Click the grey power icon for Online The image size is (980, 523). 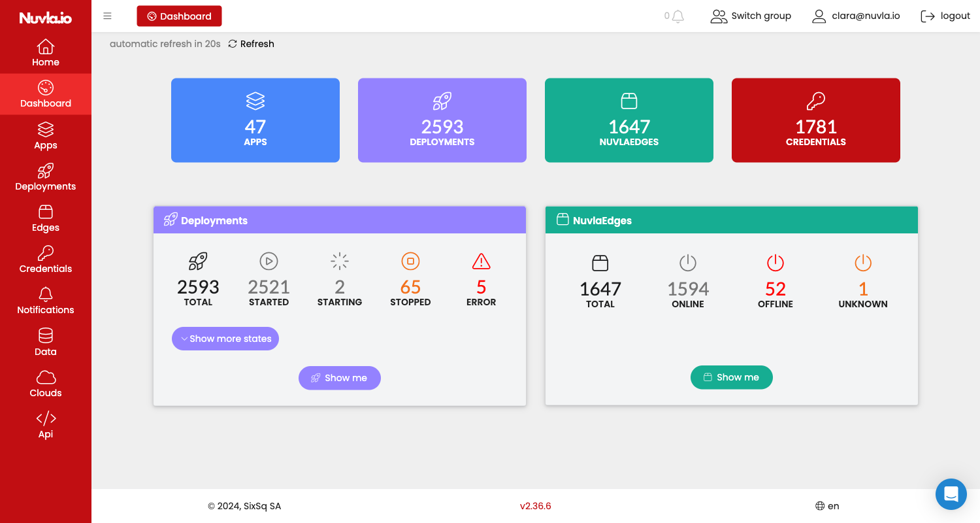tap(688, 263)
